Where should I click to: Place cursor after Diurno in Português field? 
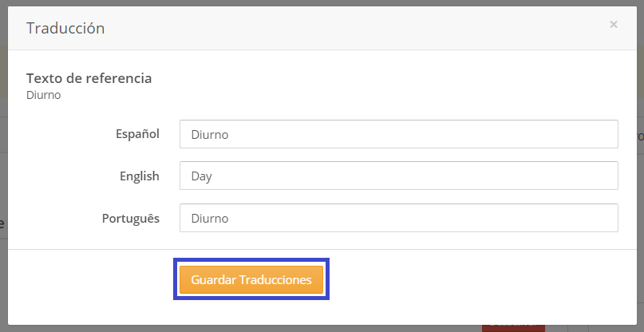(229, 218)
